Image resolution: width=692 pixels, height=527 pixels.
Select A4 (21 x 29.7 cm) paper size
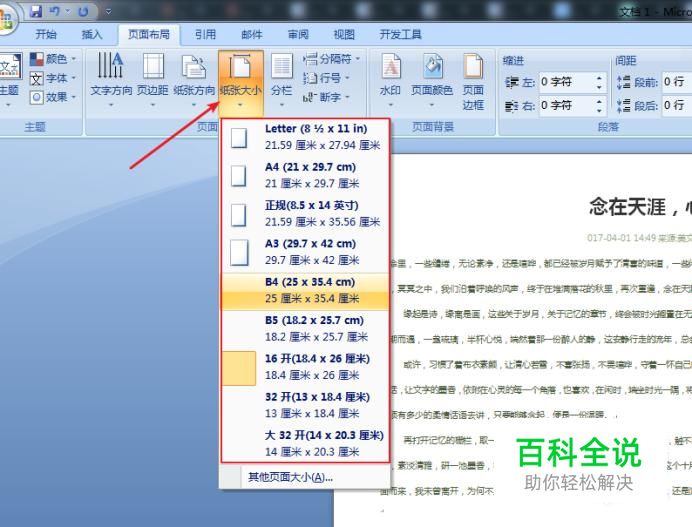(x=305, y=176)
